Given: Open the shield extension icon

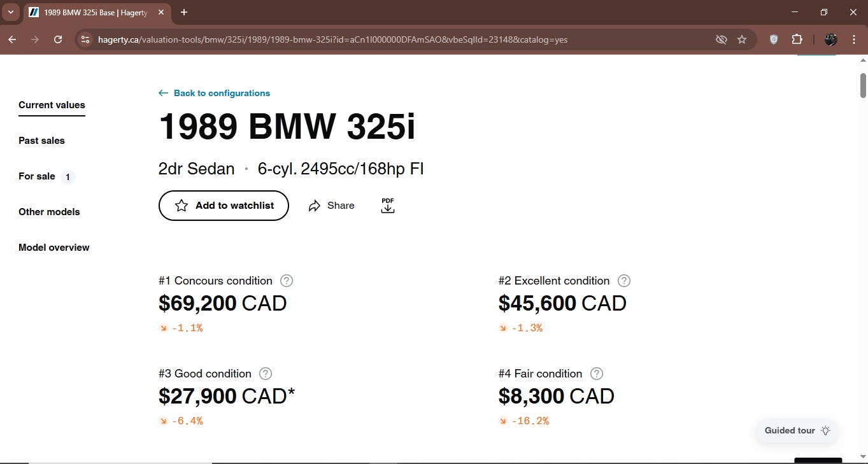Looking at the screenshot, I should [774, 39].
